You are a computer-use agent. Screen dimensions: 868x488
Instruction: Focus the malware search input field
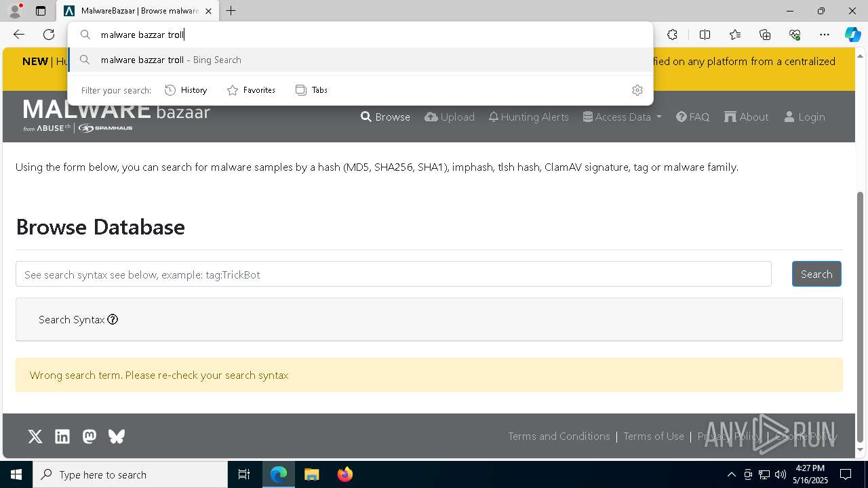pos(393,274)
